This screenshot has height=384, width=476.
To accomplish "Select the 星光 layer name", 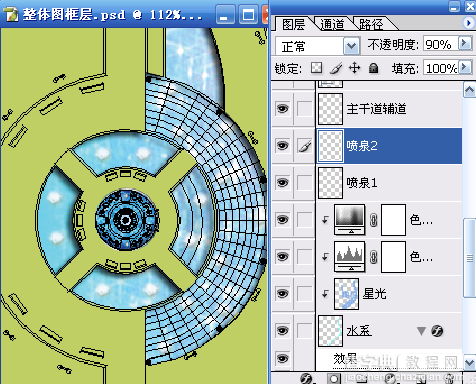I will 374,294.
